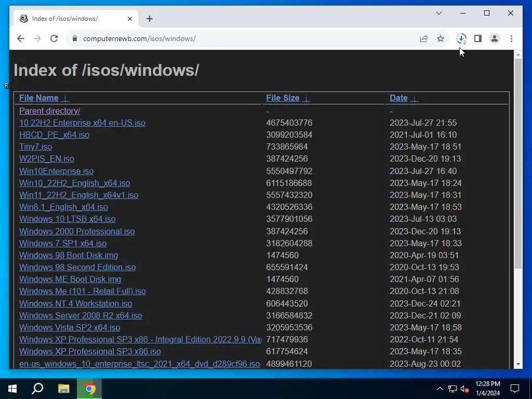The height and width of the screenshot is (399, 532).
Task: Expand the tab search chevron in title bar
Action: coord(438,13)
